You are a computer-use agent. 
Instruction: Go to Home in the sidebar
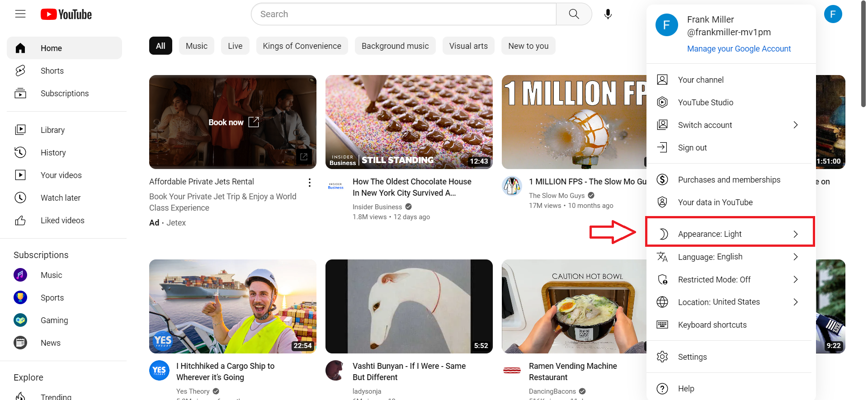[64, 48]
